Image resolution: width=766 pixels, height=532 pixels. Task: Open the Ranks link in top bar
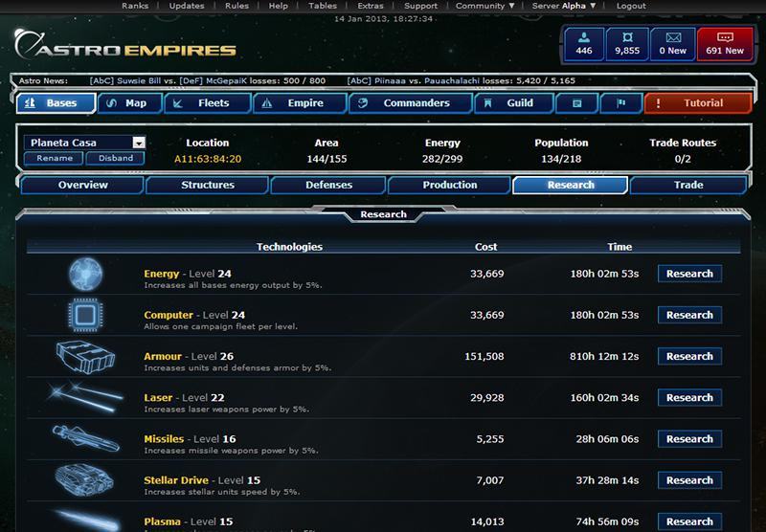[135, 6]
